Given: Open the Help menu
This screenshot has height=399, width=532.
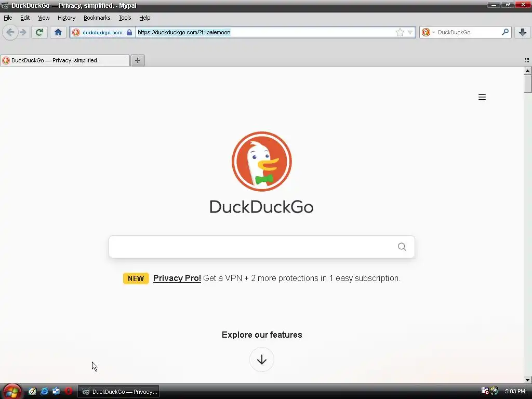Looking at the screenshot, I should click(x=144, y=18).
